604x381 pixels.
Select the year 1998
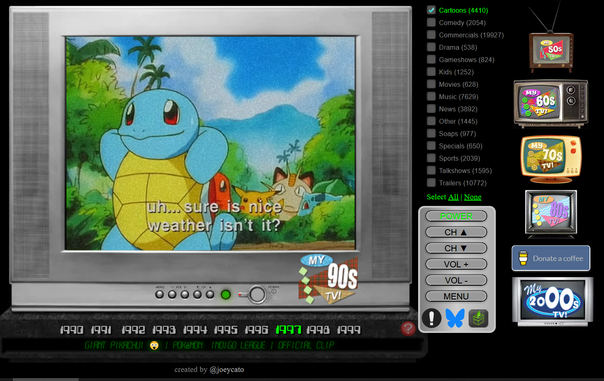point(318,330)
